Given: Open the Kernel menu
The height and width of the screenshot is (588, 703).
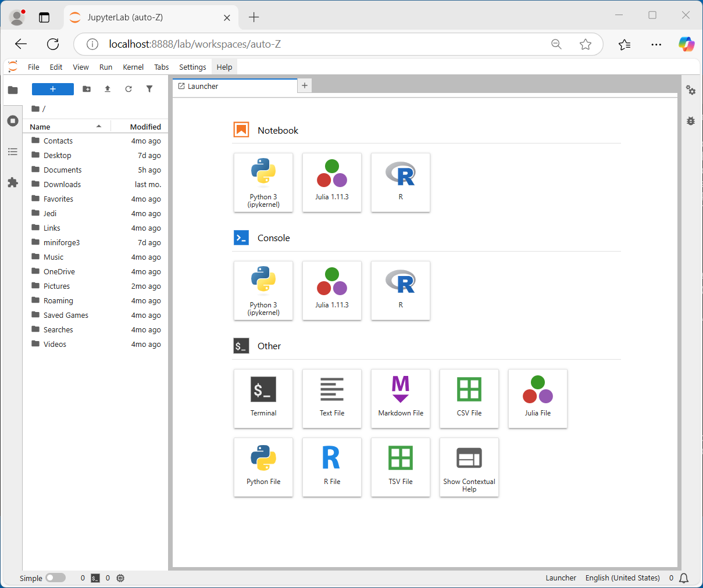Looking at the screenshot, I should click(133, 67).
